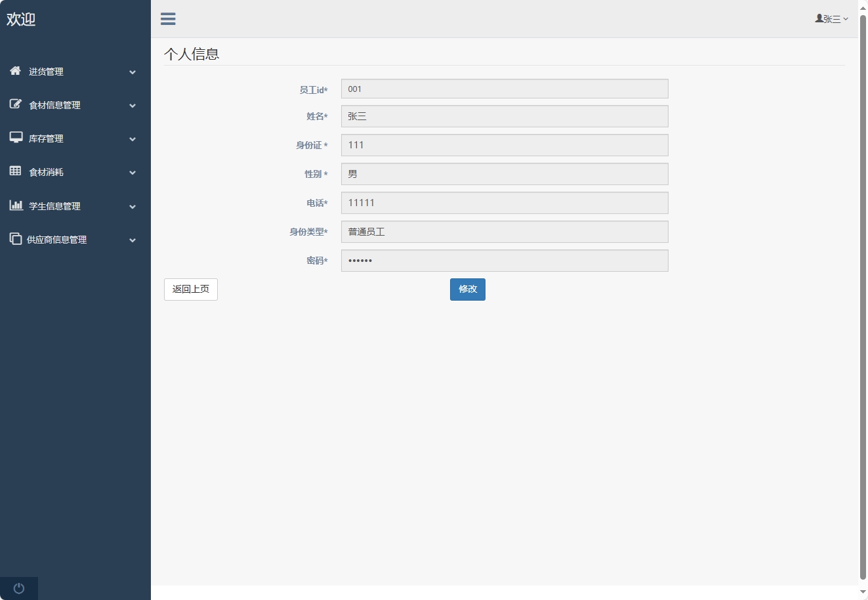The image size is (868, 600).
Task: Click the hamburger menu toggle icon
Action: (168, 18)
